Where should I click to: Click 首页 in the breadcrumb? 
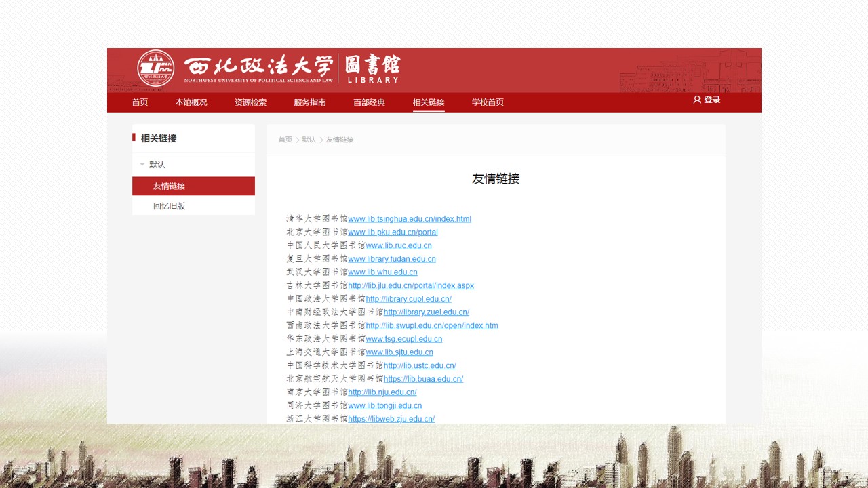click(285, 140)
